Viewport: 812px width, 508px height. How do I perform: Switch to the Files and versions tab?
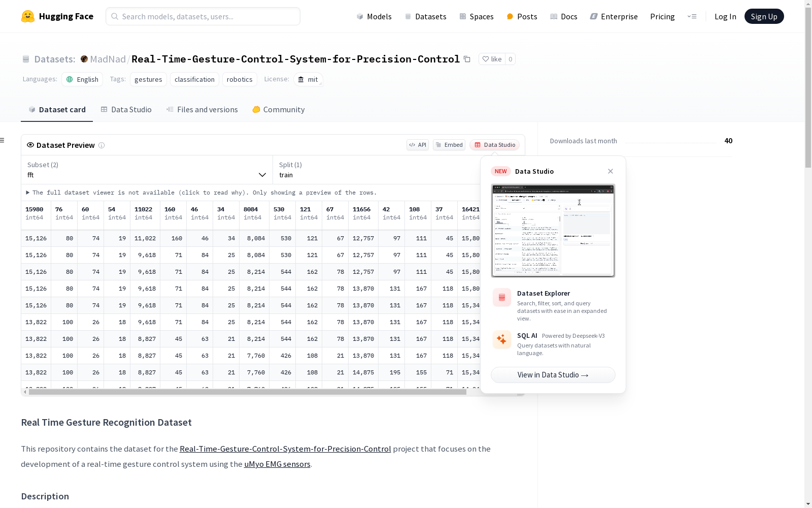click(202, 110)
